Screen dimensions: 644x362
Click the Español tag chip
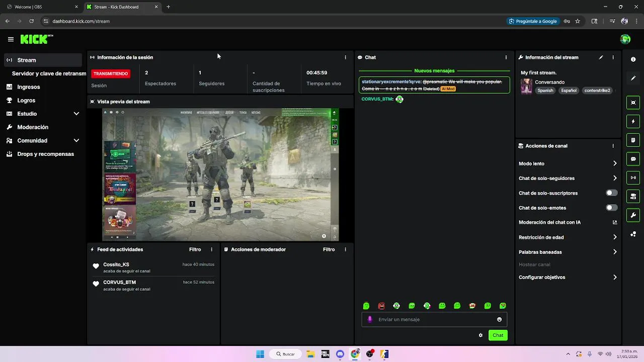click(x=569, y=90)
